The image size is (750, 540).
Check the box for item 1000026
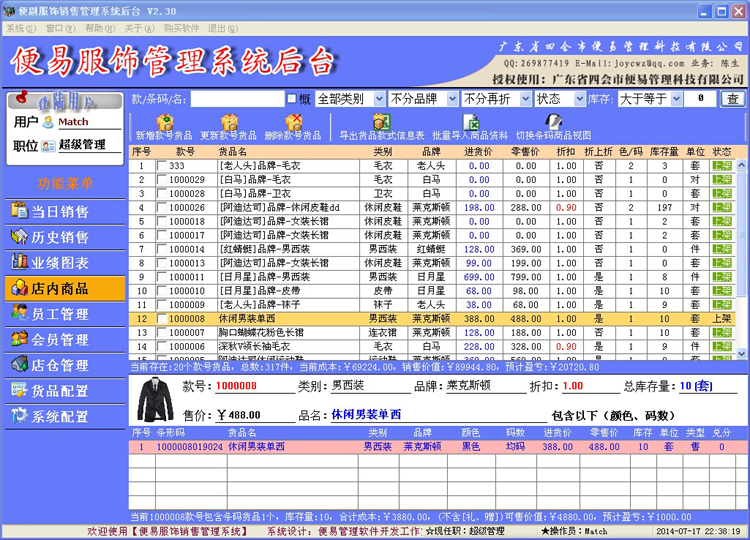[162, 208]
